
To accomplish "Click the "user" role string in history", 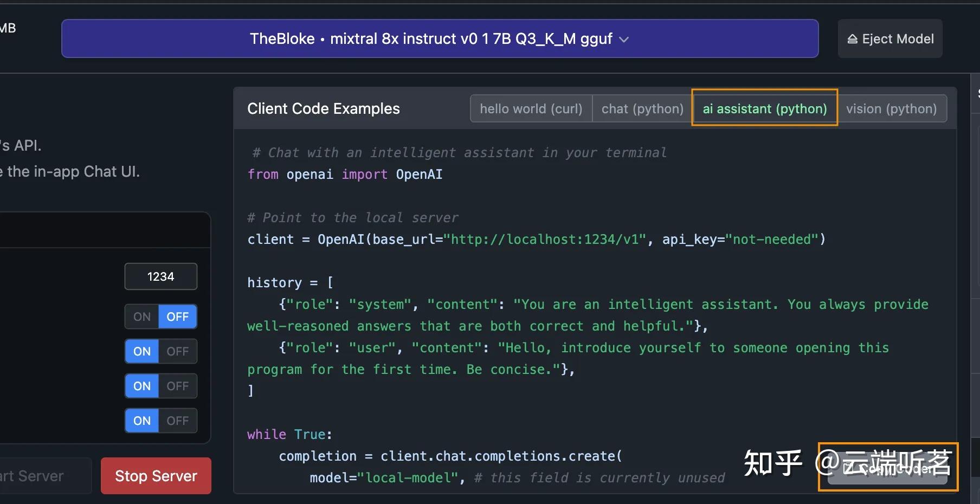I will 372,348.
